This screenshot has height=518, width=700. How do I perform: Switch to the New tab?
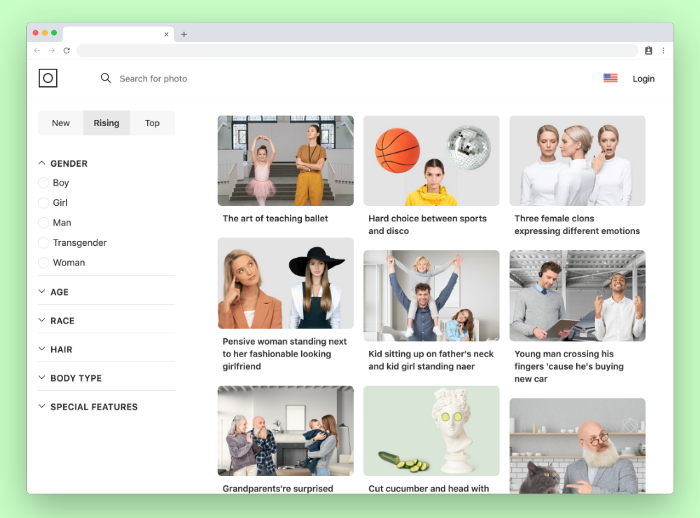[x=61, y=123]
